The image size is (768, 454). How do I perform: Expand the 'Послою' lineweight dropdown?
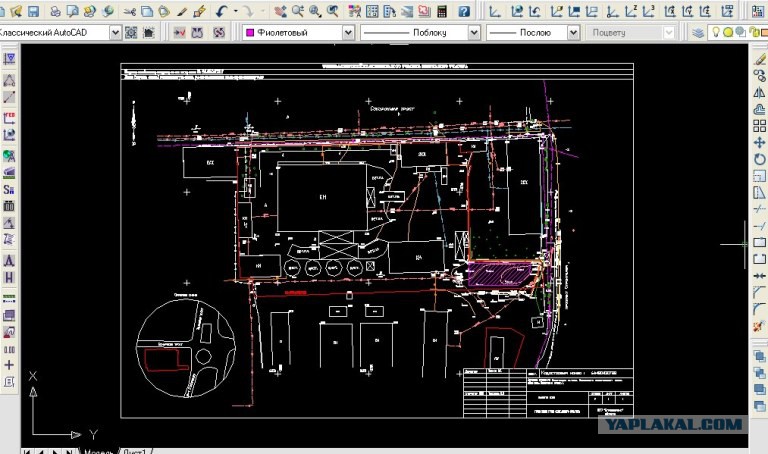pos(573,33)
